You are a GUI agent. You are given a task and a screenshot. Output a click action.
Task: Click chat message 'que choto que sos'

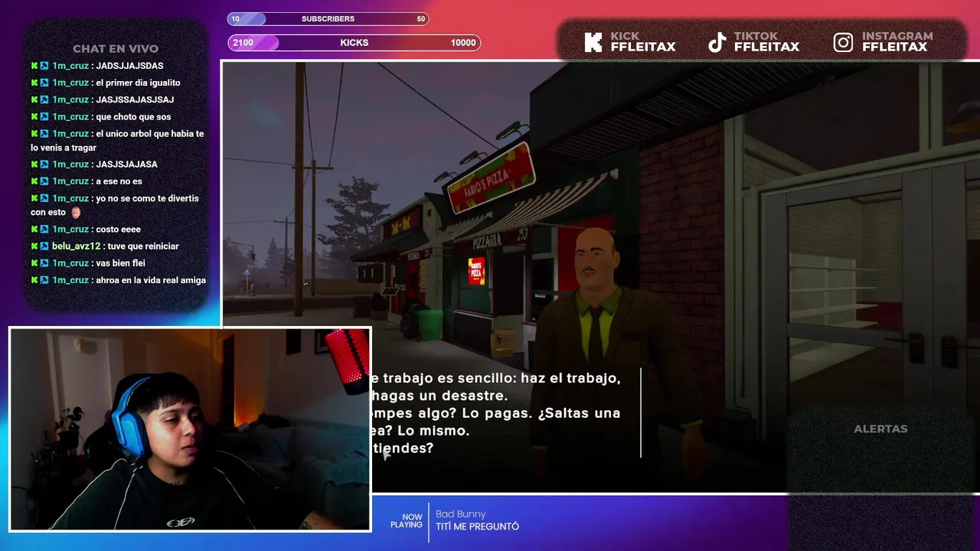point(133,117)
